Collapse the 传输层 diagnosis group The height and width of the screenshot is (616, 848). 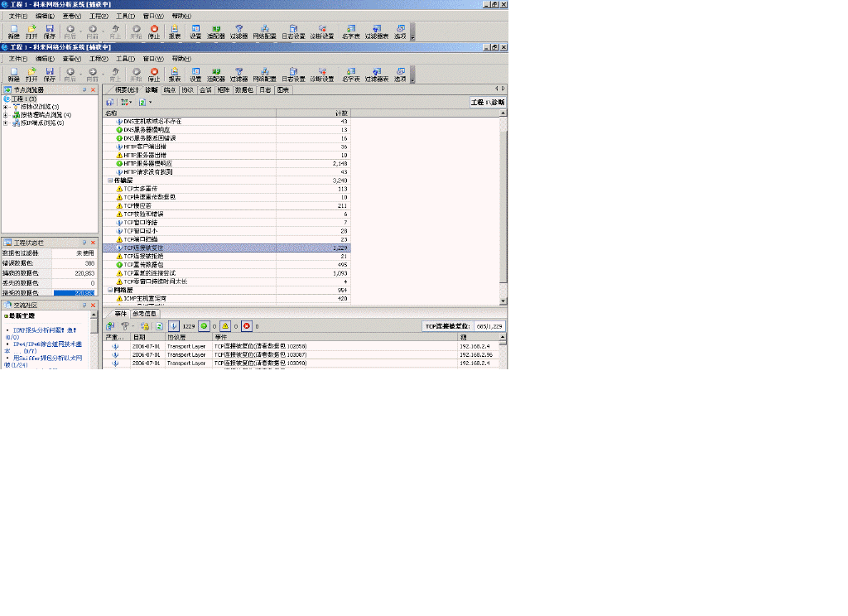click(x=109, y=180)
